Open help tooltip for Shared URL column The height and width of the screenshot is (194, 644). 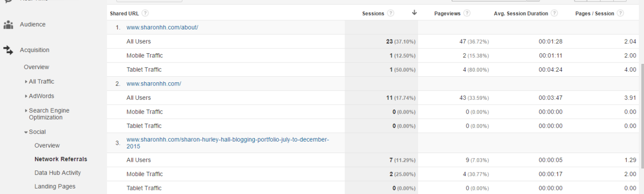[145, 13]
